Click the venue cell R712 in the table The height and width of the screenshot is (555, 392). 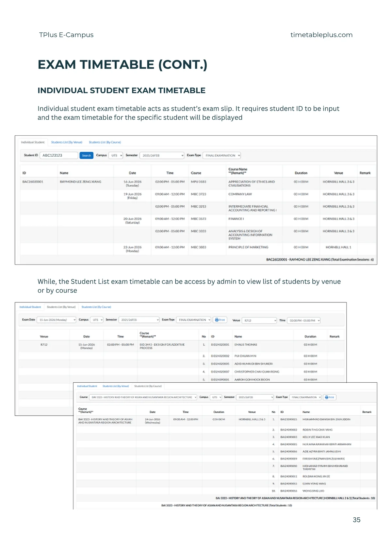pos(44,344)
